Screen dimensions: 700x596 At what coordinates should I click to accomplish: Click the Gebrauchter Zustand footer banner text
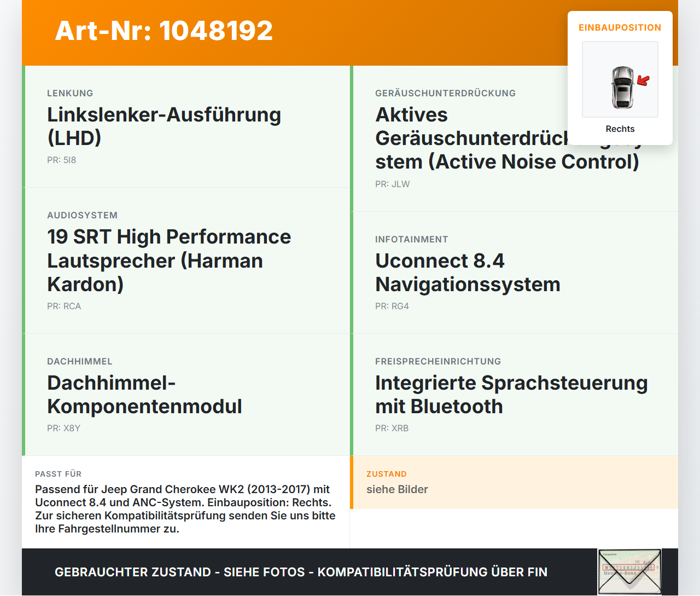coord(301,572)
